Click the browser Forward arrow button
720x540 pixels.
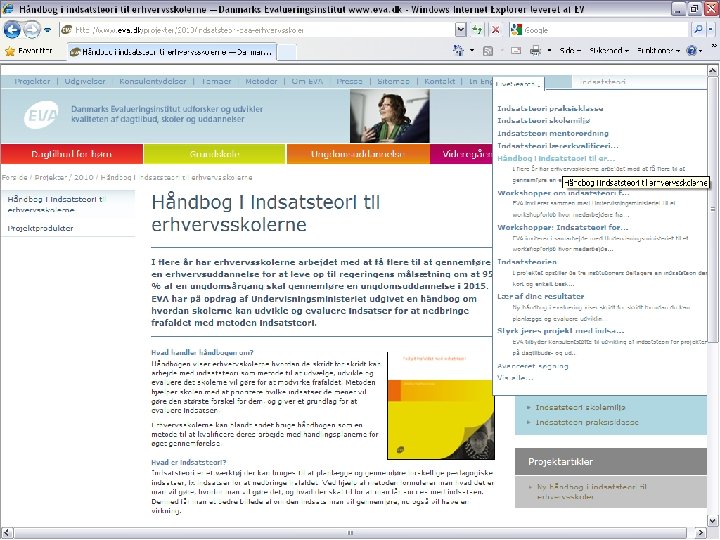tap(32, 30)
